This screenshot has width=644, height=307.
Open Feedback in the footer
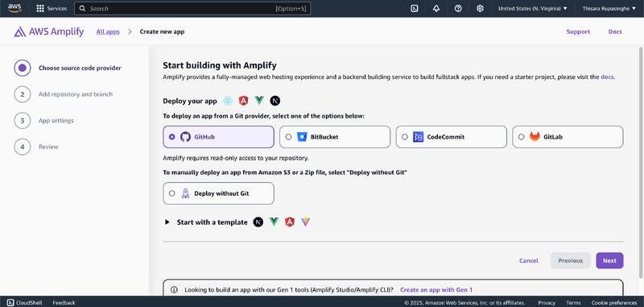point(64,303)
